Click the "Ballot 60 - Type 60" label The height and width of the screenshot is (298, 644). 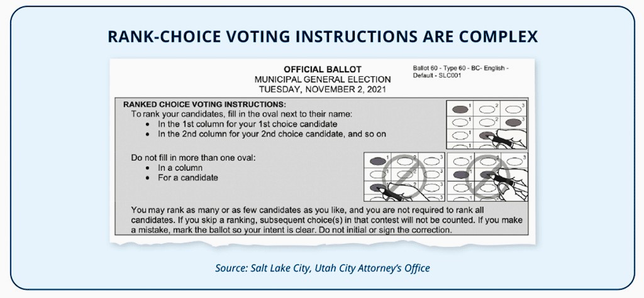[460, 67]
